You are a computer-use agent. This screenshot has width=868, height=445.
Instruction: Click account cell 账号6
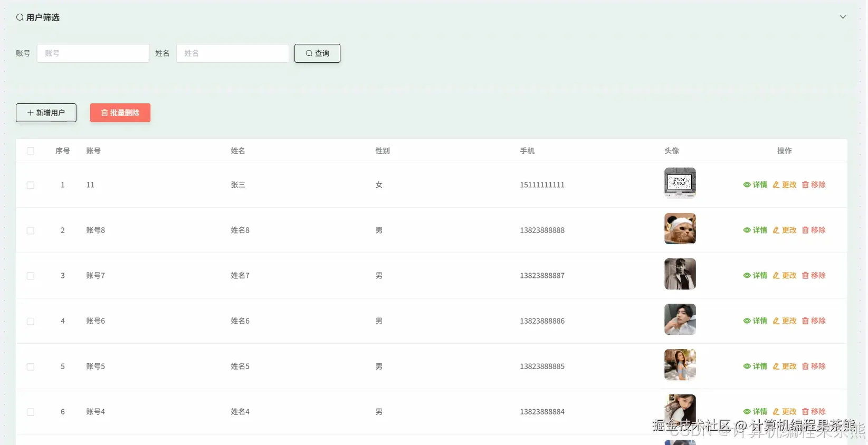(x=96, y=321)
